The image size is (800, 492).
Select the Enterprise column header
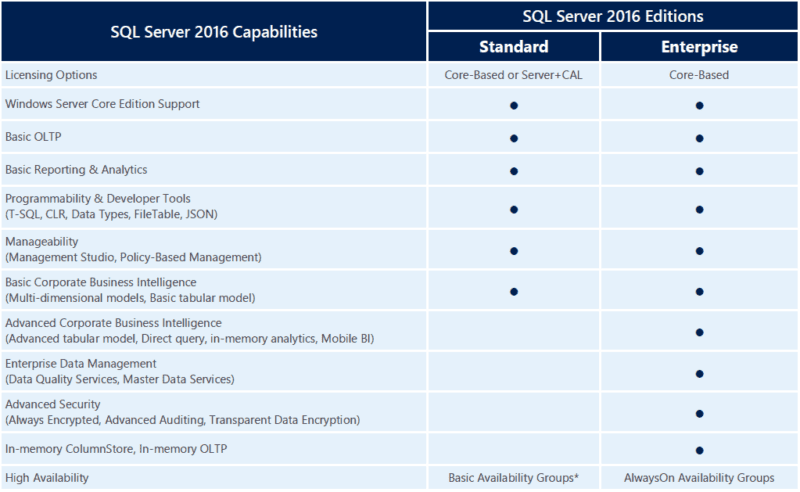coord(699,47)
